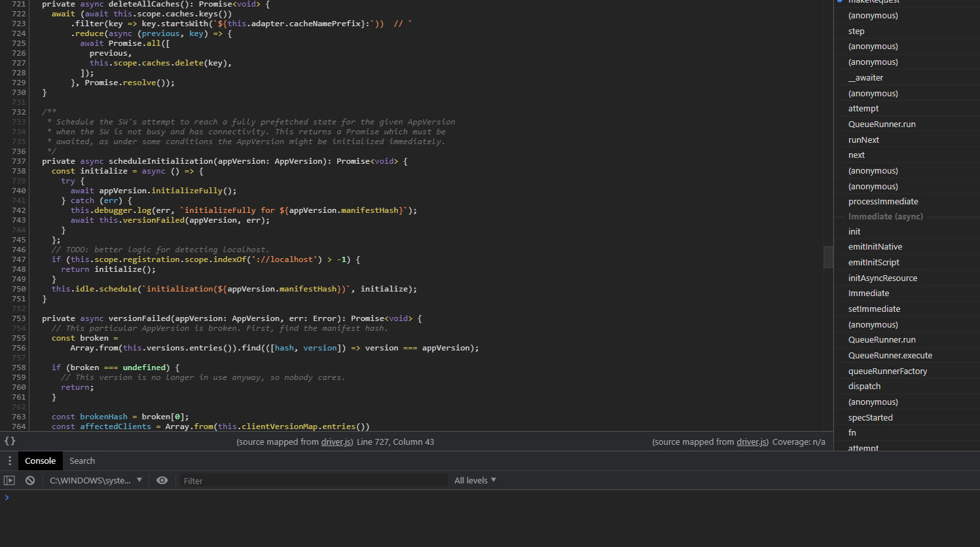Viewport: 980px width, 547px height.
Task: Click the console prompt input line
Action: point(491,497)
